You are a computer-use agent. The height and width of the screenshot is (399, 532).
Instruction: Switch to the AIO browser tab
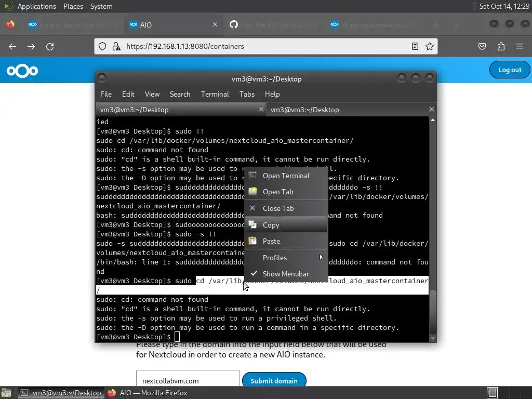pos(173,24)
